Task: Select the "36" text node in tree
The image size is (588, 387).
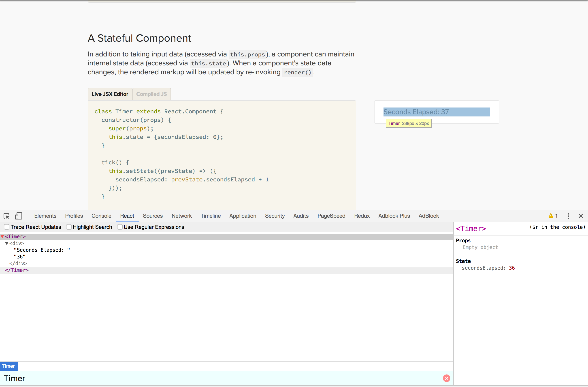Action: (20, 257)
